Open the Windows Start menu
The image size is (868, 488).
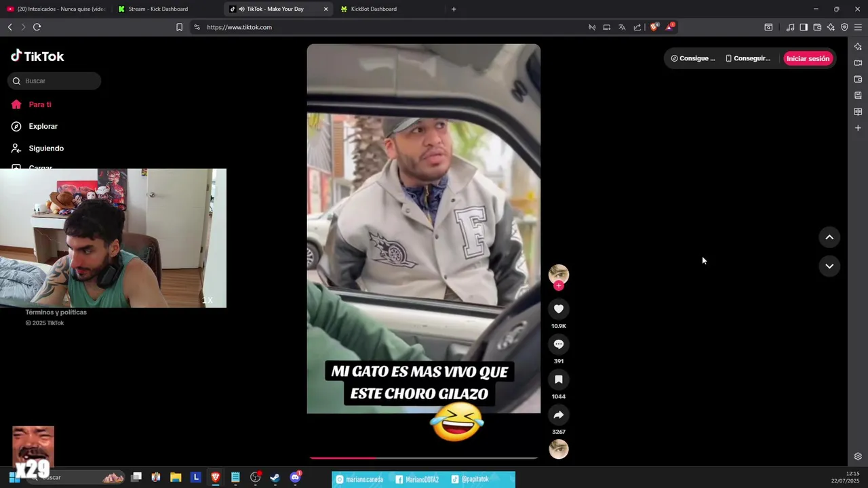click(14, 477)
